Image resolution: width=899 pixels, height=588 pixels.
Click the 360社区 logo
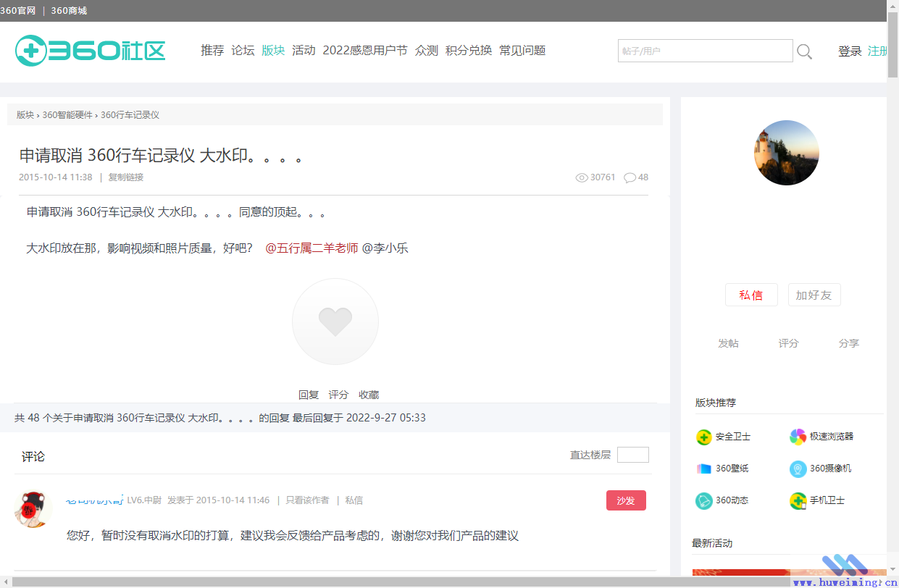click(x=91, y=51)
